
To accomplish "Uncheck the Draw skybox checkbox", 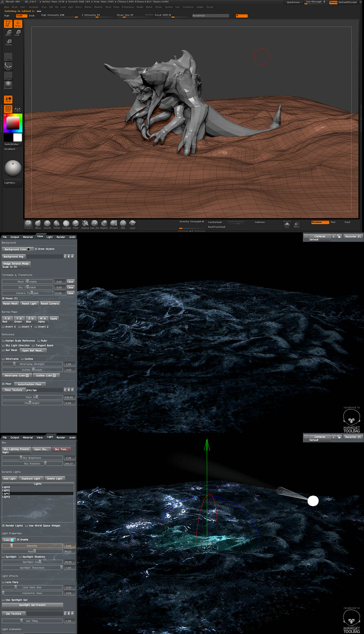I will point(36,249).
